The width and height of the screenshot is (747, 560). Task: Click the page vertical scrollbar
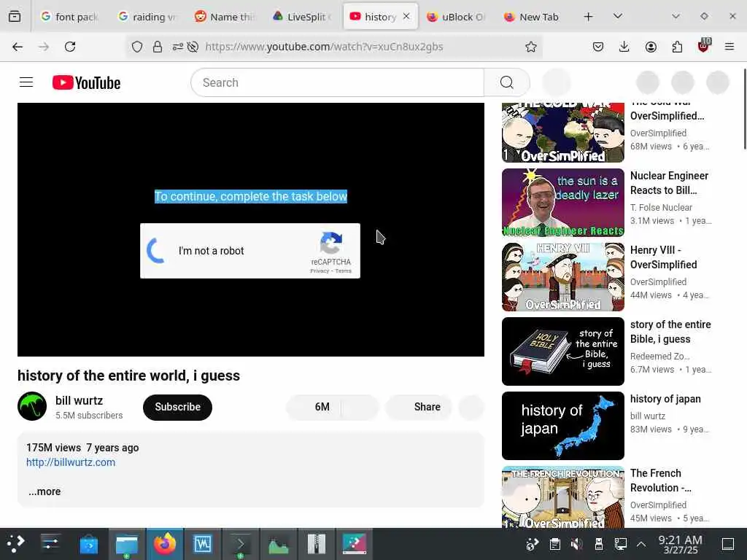click(x=745, y=109)
